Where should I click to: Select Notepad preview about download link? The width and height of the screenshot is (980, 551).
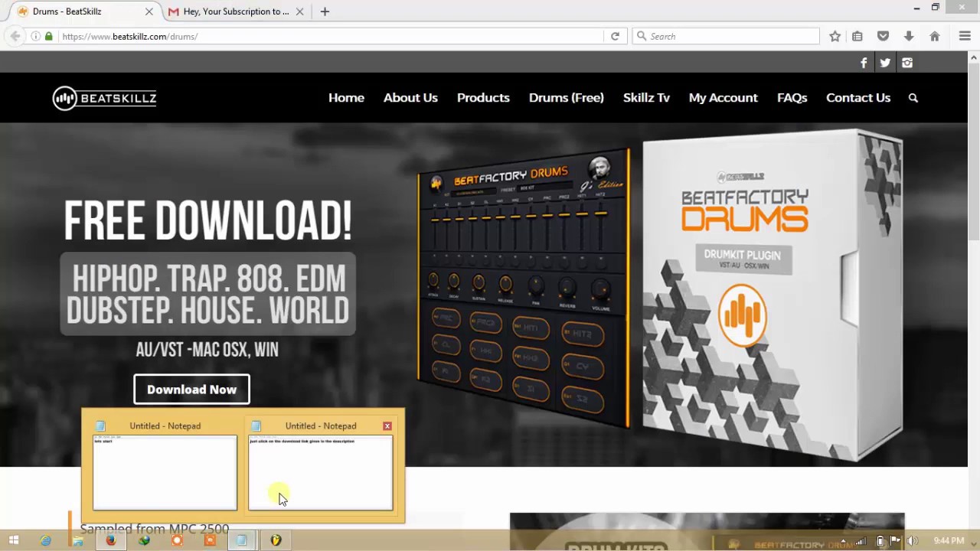(x=321, y=472)
